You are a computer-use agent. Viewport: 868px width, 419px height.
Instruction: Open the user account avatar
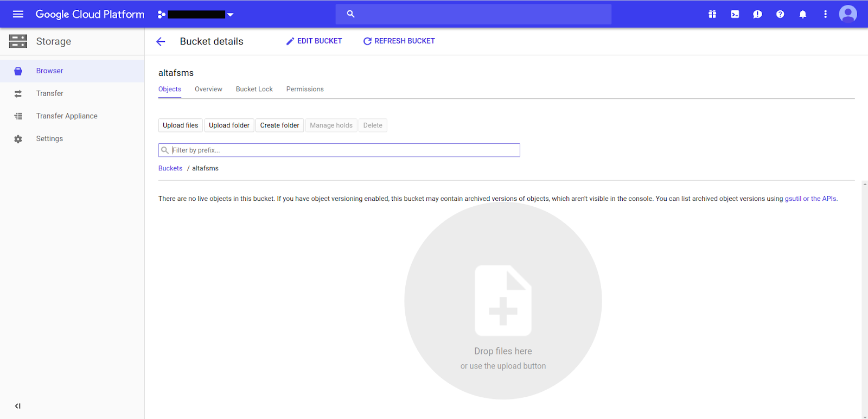click(848, 14)
